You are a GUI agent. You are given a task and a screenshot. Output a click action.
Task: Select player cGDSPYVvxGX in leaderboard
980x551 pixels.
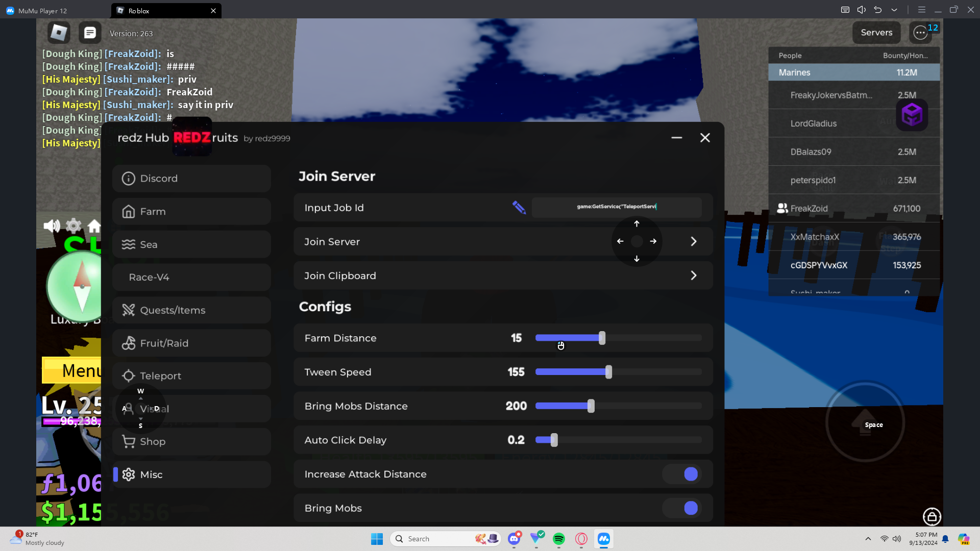[x=854, y=265]
